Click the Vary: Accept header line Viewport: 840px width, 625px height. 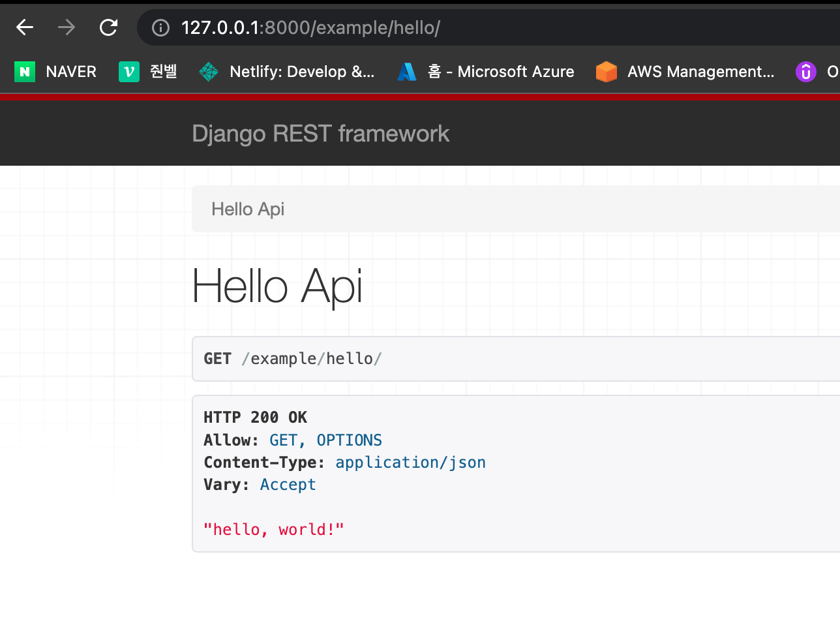coord(260,485)
